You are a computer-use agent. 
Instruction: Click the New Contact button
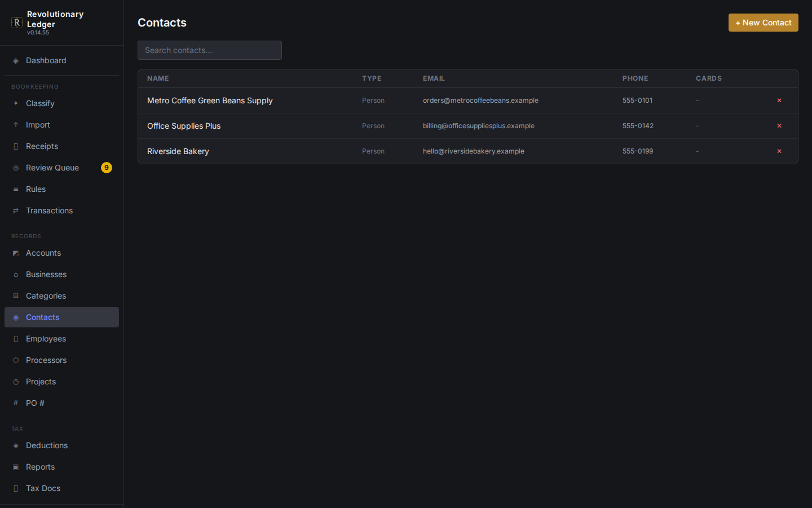pos(763,23)
